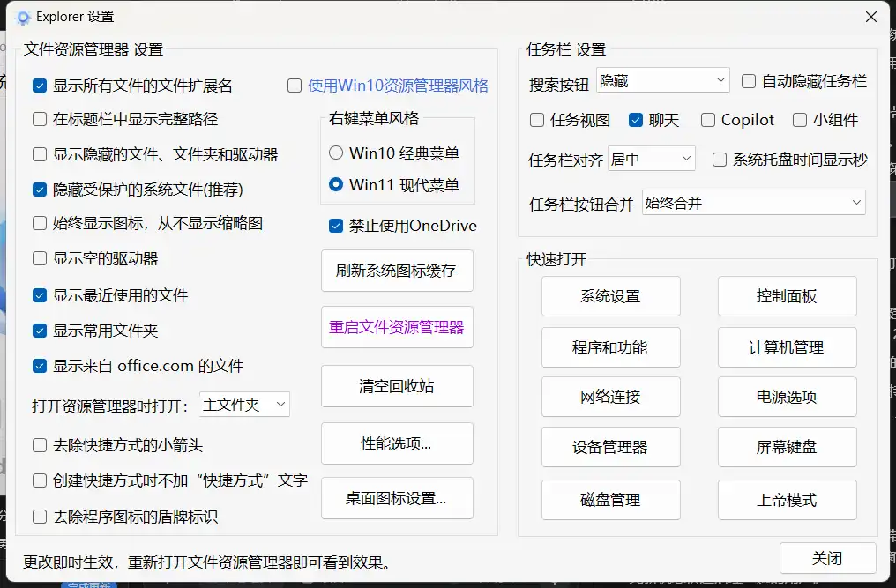Open 打开资源管理器时打开 dropdown (主文件夹)
The image size is (896, 588).
click(244, 405)
